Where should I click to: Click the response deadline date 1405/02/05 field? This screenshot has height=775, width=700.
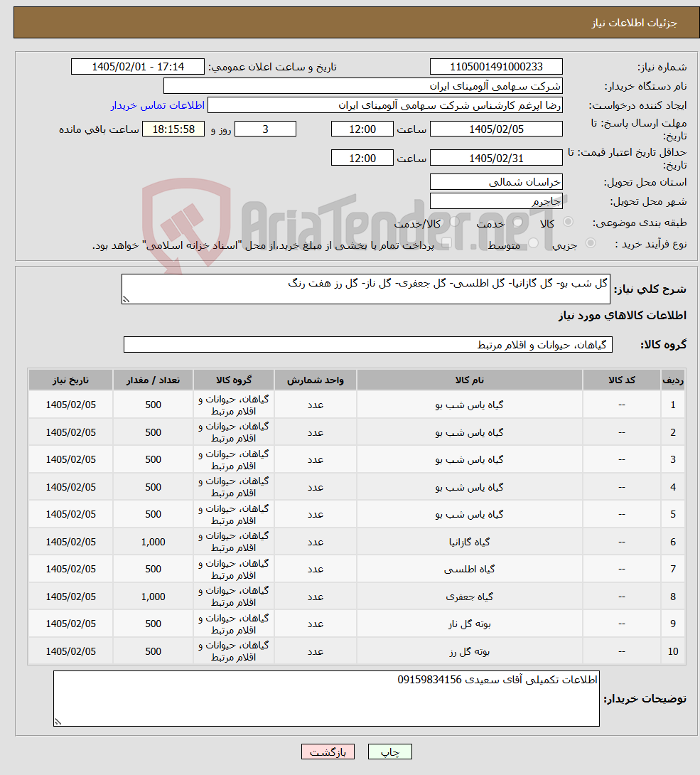pos(496,129)
